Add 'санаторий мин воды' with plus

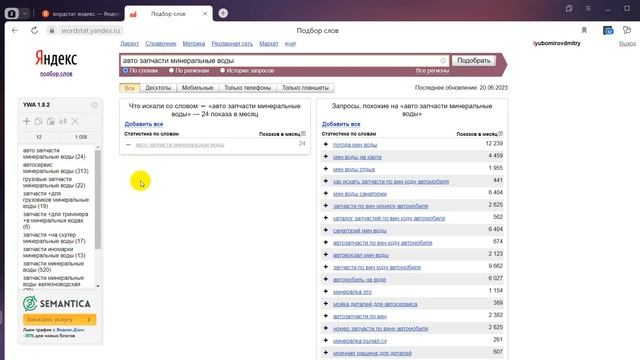[326, 230]
